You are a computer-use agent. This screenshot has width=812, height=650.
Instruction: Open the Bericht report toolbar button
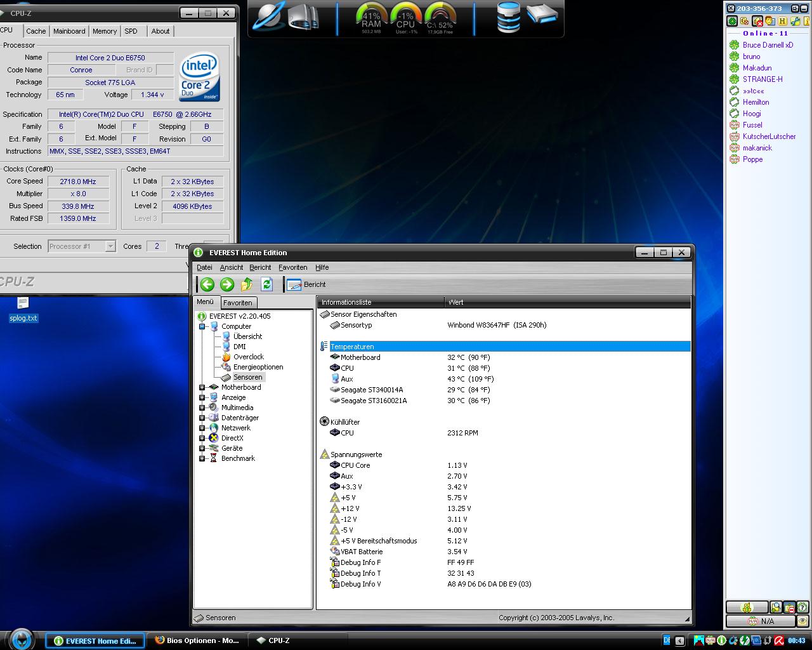coord(306,284)
